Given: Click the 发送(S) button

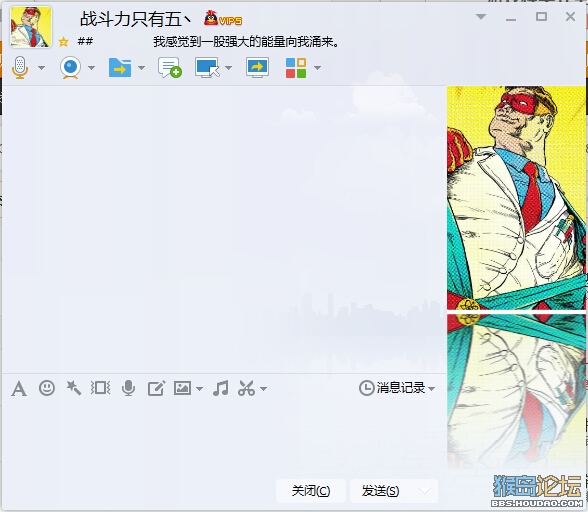Looking at the screenshot, I should pos(380,491).
